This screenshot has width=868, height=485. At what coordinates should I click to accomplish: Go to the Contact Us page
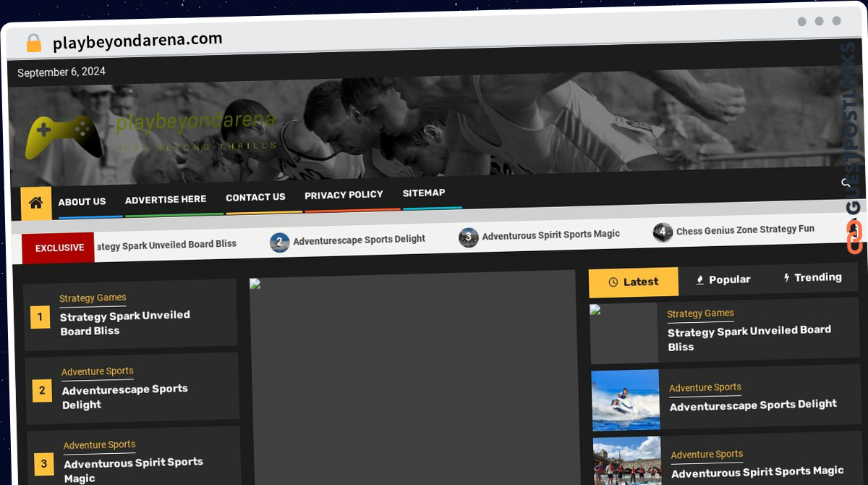pyautogui.click(x=255, y=197)
